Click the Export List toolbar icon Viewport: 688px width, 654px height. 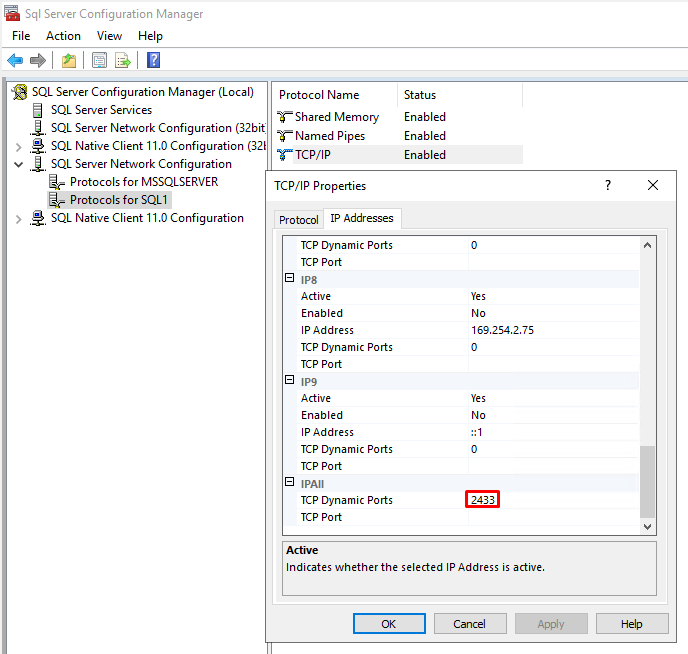[123, 61]
